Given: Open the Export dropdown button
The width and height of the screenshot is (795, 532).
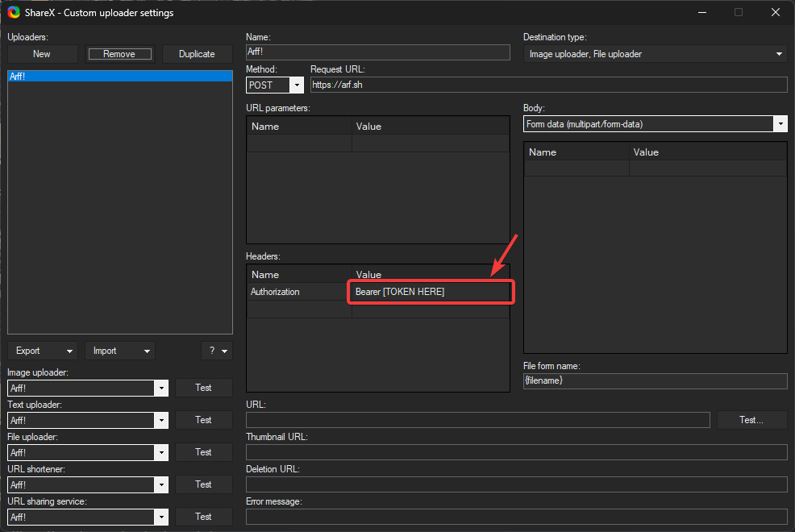Looking at the screenshot, I should click(43, 351).
